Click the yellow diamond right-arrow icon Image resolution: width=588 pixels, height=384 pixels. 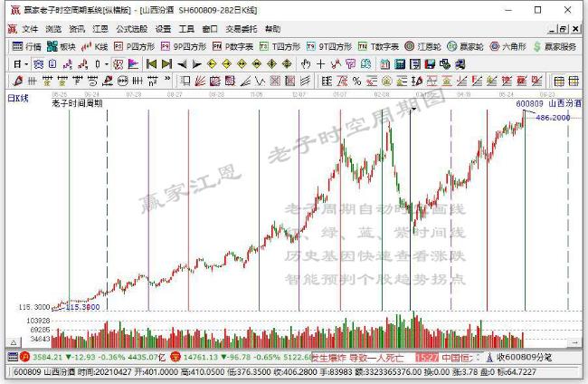[x=227, y=64]
